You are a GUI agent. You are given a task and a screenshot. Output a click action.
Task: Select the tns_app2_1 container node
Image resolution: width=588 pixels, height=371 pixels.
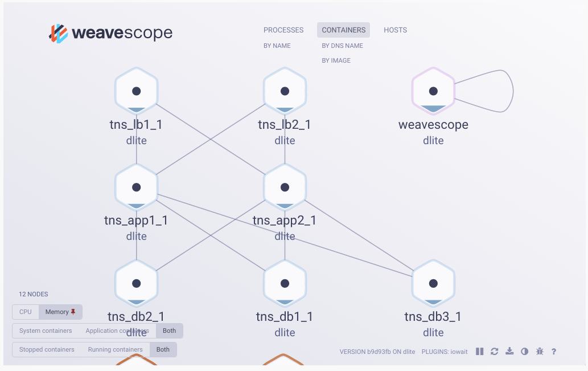coord(285,187)
